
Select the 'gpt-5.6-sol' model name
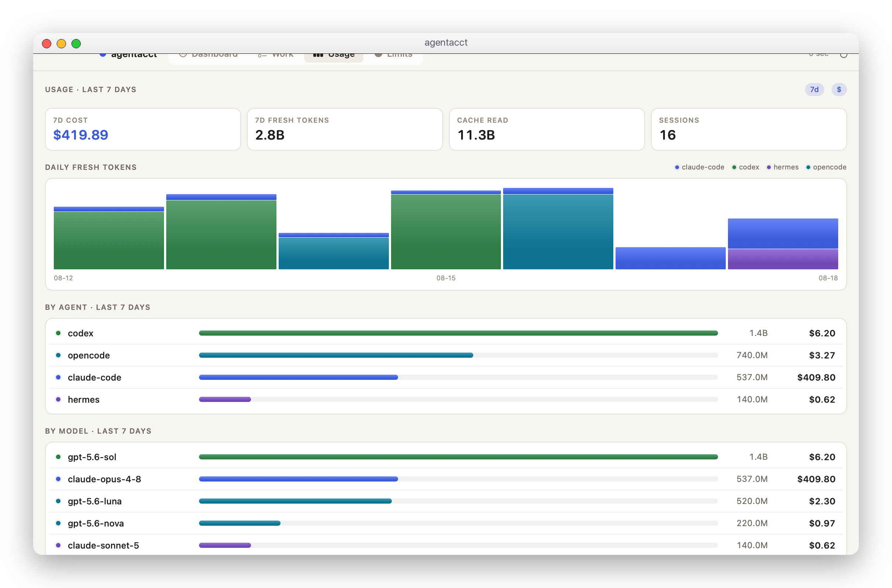(x=92, y=457)
